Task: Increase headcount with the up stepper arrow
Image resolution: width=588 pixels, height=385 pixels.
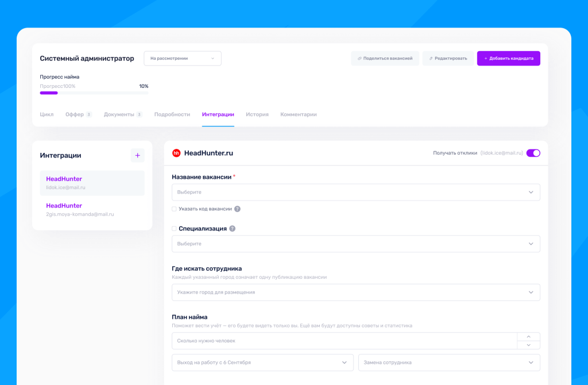Action: 528,337
